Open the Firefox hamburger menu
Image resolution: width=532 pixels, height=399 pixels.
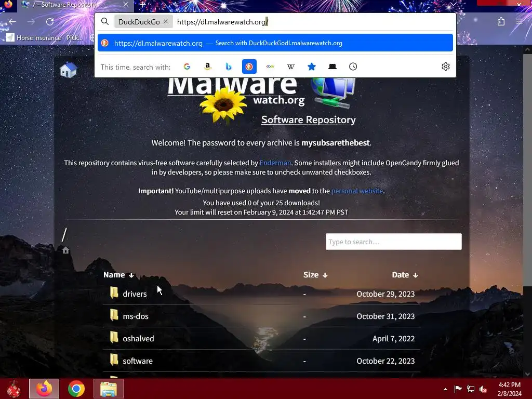520,21
